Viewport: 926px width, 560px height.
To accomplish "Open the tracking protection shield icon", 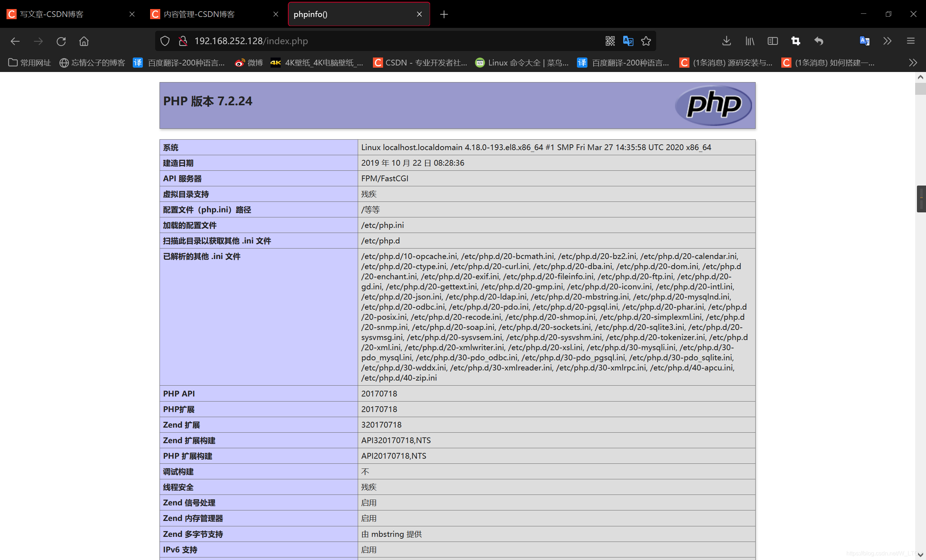I will 165,41.
